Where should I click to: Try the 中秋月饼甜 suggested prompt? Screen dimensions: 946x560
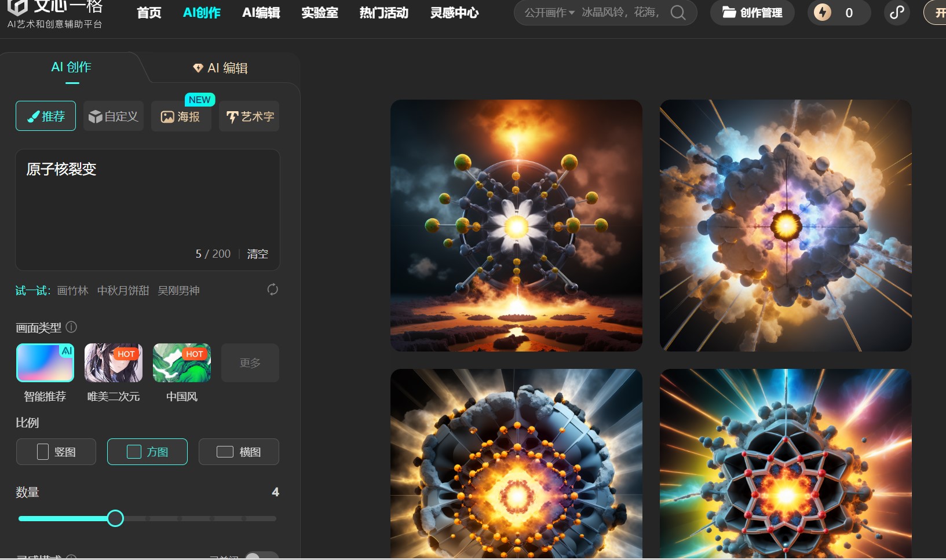point(123,290)
